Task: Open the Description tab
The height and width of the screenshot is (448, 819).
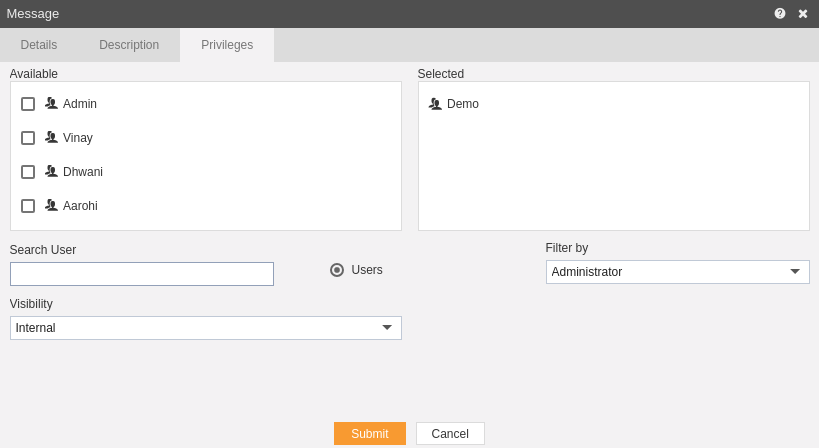Action: tap(129, 45)
